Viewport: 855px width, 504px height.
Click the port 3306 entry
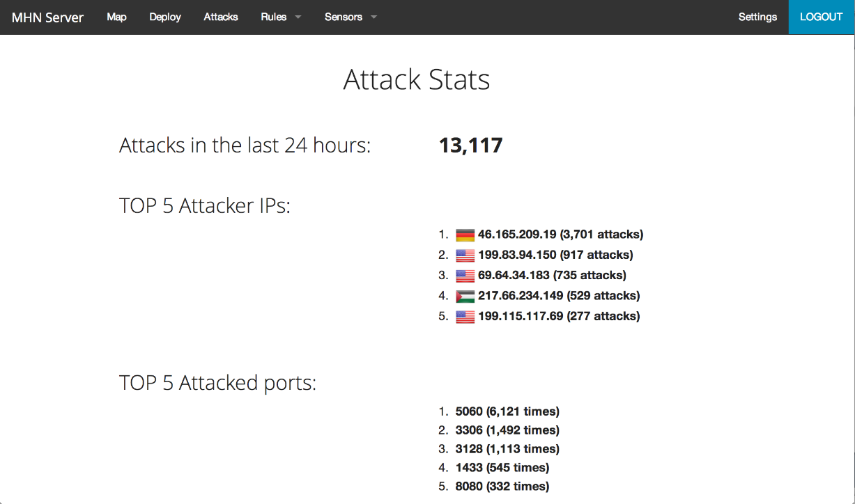[470, 430]
